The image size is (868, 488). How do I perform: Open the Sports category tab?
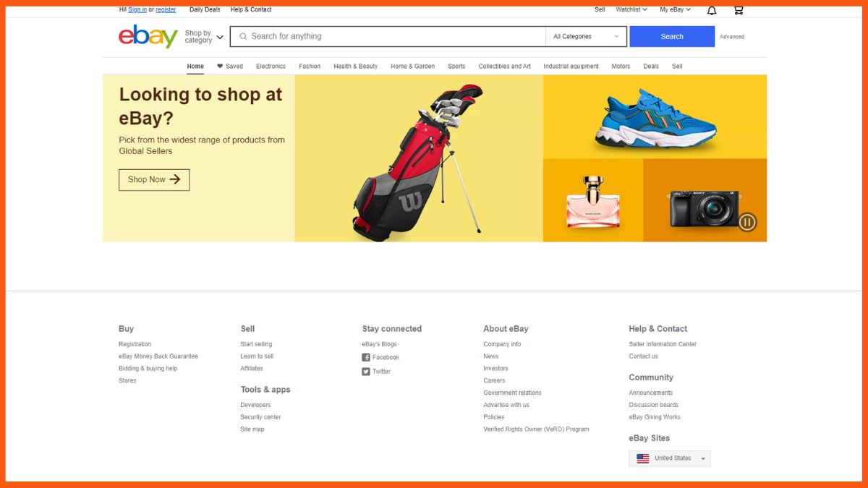456,66
